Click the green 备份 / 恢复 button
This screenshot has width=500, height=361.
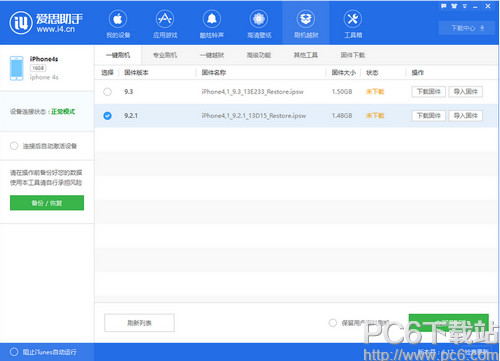click(47, 203)
